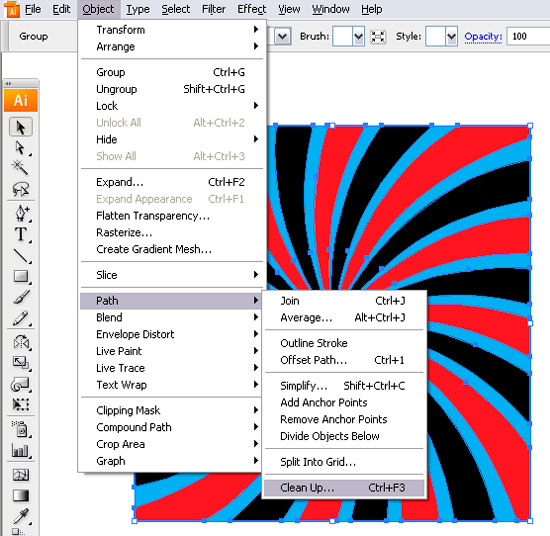Click the brush options icon beside Brush dropdown
Viewport: 550px width, 536px height.
point(378,36)
